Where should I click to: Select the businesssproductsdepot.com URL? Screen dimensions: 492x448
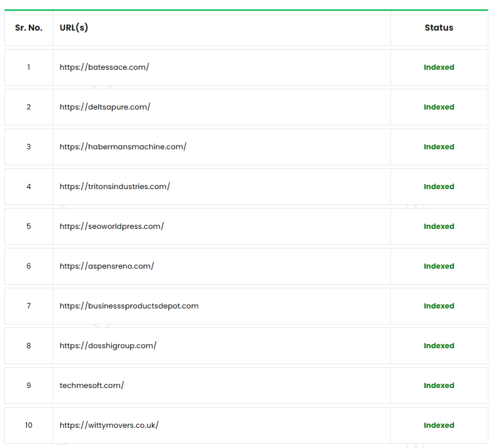[129, 306]
